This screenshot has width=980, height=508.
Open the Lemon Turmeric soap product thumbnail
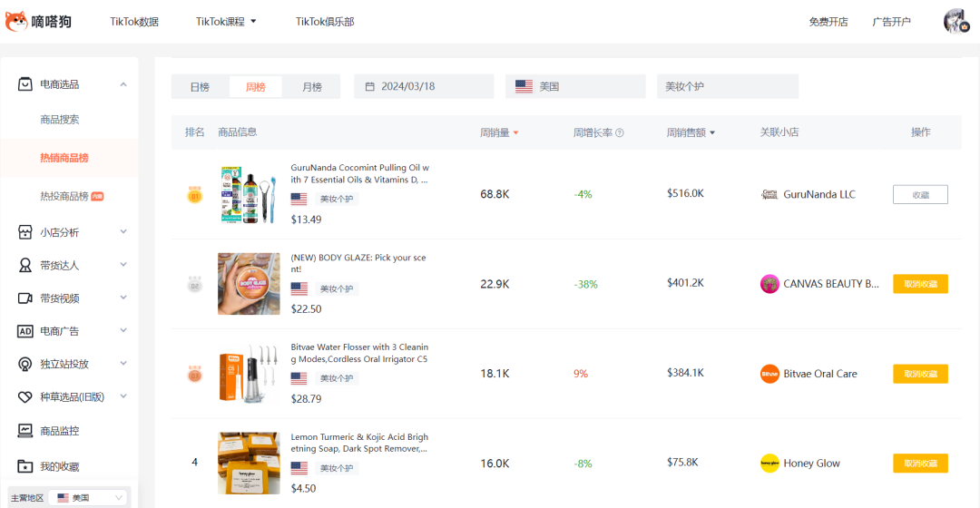pos(249,463)
